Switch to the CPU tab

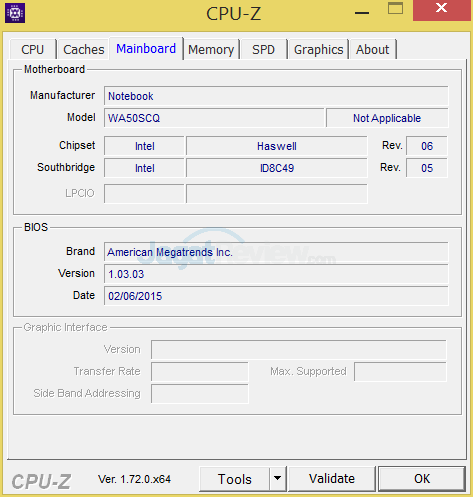[33, 49]
